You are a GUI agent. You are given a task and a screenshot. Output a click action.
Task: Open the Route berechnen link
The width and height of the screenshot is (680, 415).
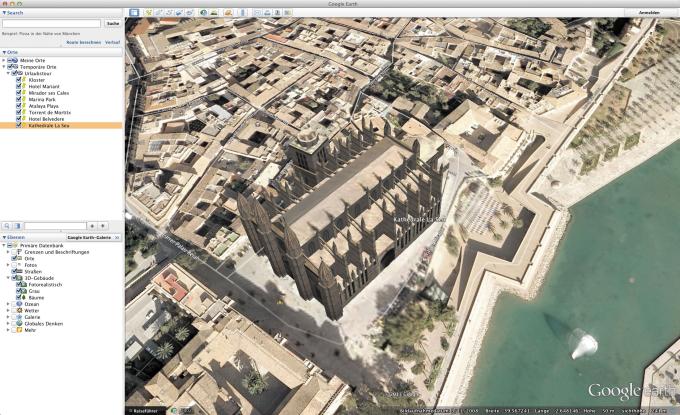84,42
